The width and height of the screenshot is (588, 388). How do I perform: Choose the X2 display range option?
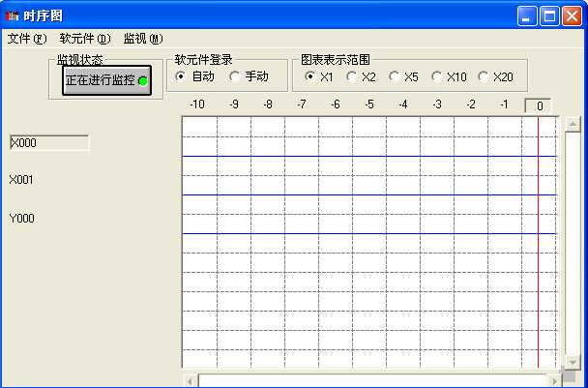tap(351, 76)
